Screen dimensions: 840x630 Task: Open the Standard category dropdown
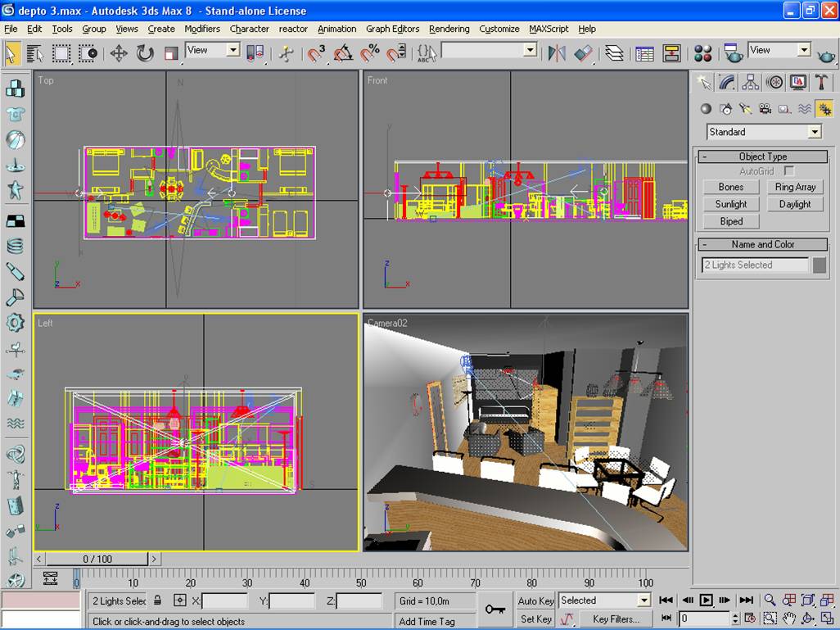point(765,132)
